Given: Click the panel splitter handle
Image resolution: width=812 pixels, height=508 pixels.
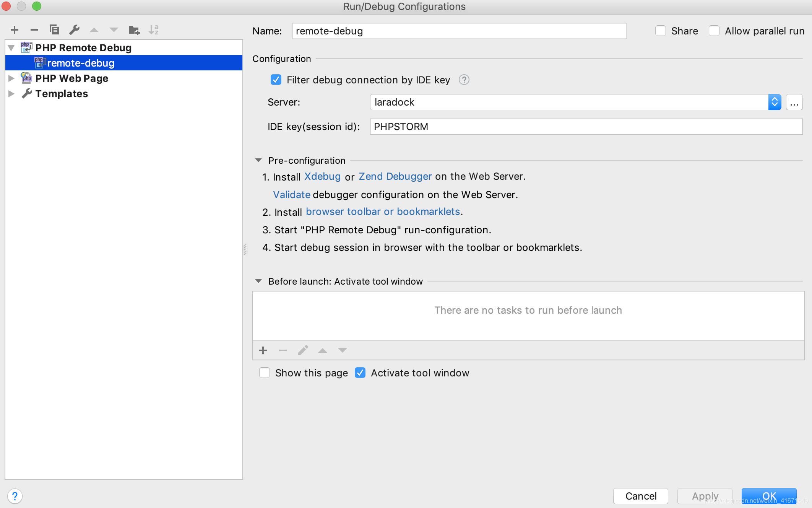Looking at the screenshot, I should [x=245, y=249].
